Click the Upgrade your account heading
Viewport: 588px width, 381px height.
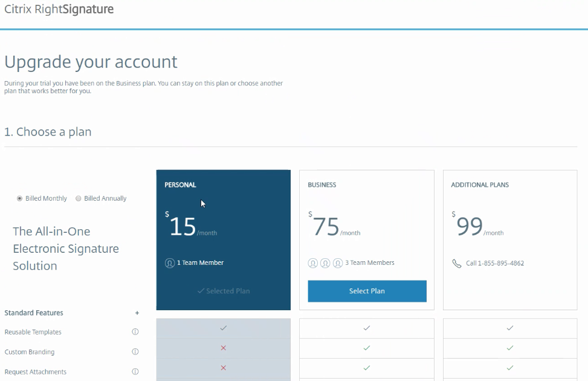[91, 62]
